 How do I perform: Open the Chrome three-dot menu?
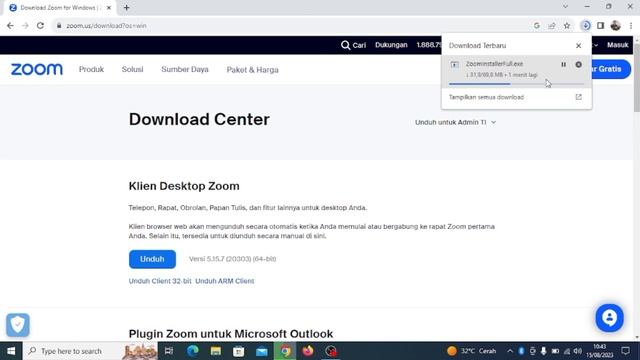631,26
